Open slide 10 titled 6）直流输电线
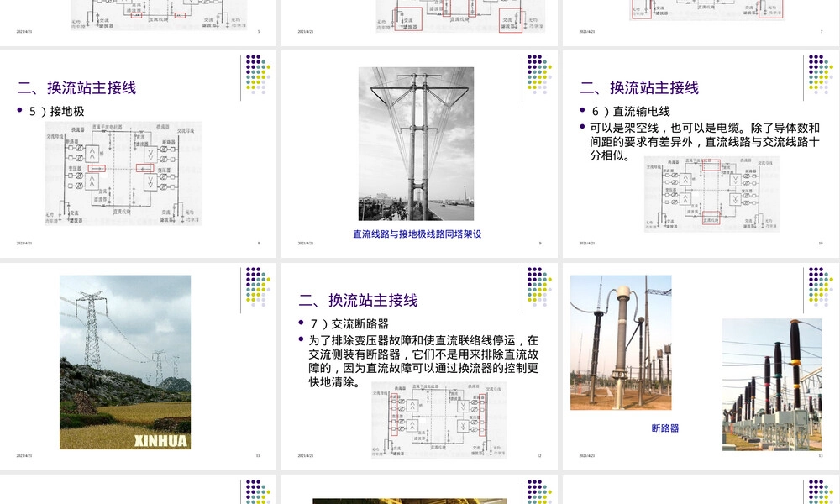The height and width of the screenshot is (504, 840). click(x=701, y=155)
